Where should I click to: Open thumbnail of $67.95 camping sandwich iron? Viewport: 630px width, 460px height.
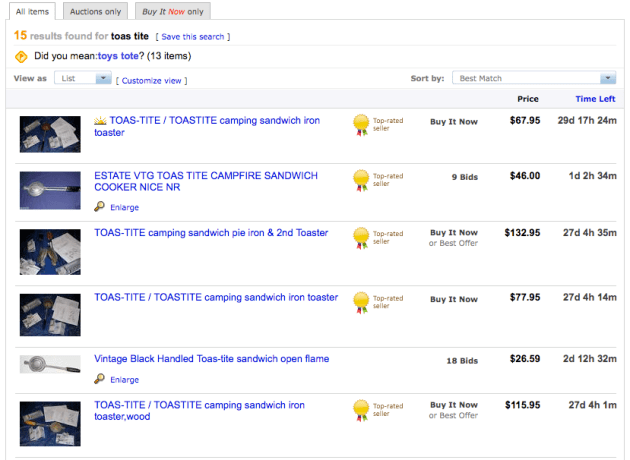[50, 134]
